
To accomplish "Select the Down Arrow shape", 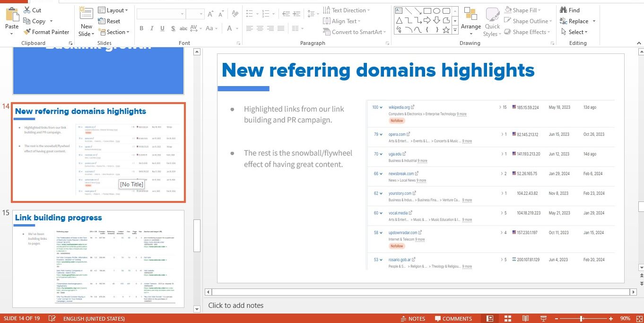I will coord(437,20).
